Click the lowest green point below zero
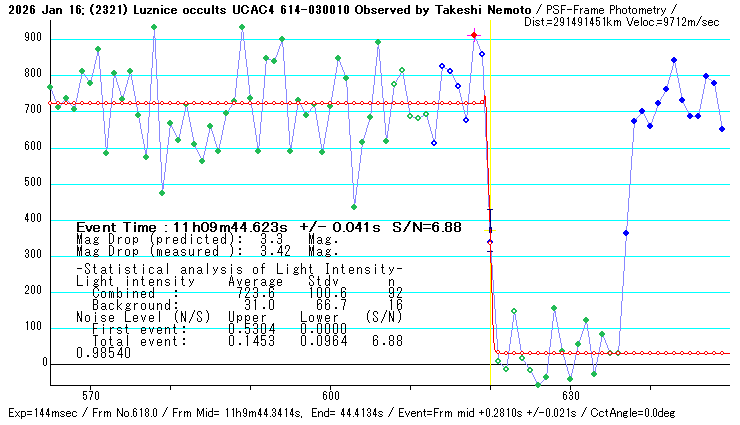 coord(538,384)
